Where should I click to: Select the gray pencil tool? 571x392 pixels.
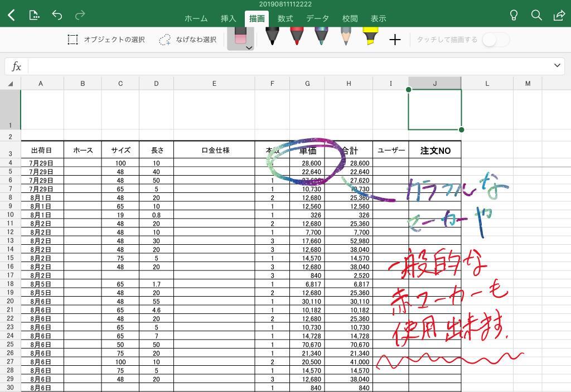pos(346,38)
